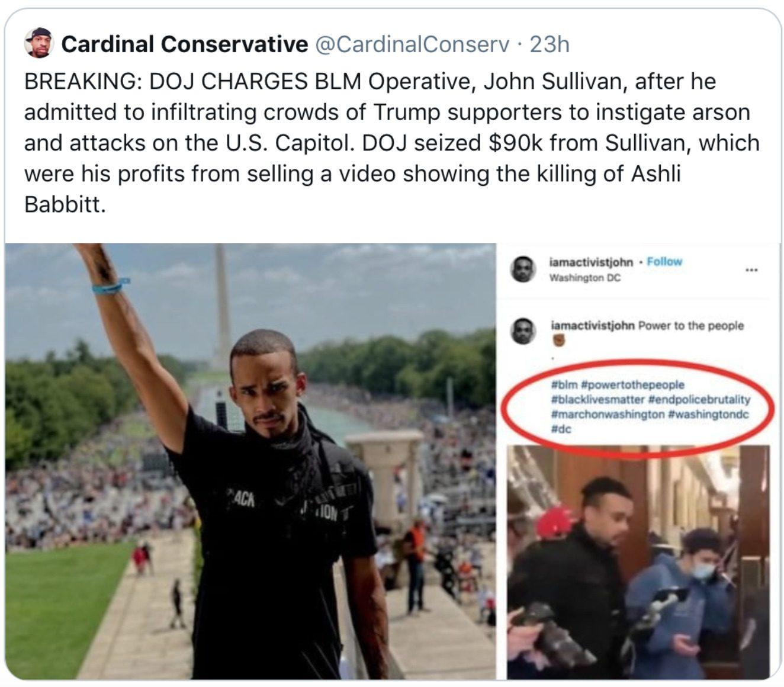
Task: Click the Washington DC location label
Action: (584, 277)
